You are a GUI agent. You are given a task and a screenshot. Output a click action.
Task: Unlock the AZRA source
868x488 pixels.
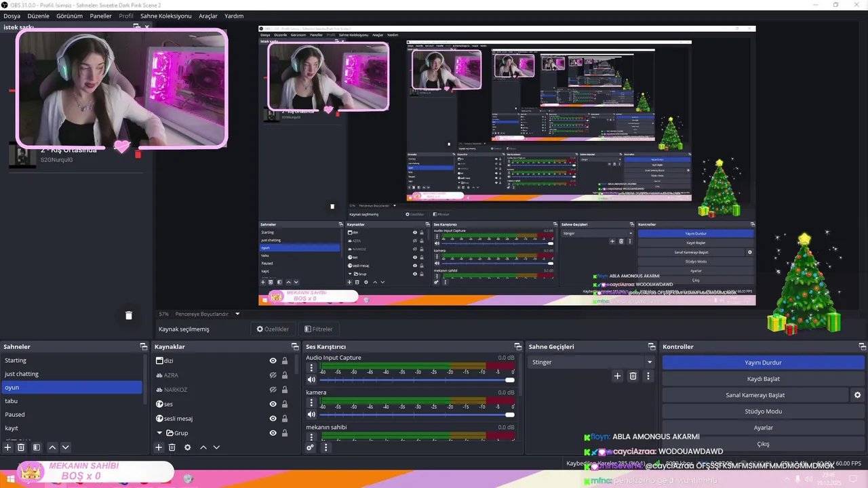(x=285, y=375)
